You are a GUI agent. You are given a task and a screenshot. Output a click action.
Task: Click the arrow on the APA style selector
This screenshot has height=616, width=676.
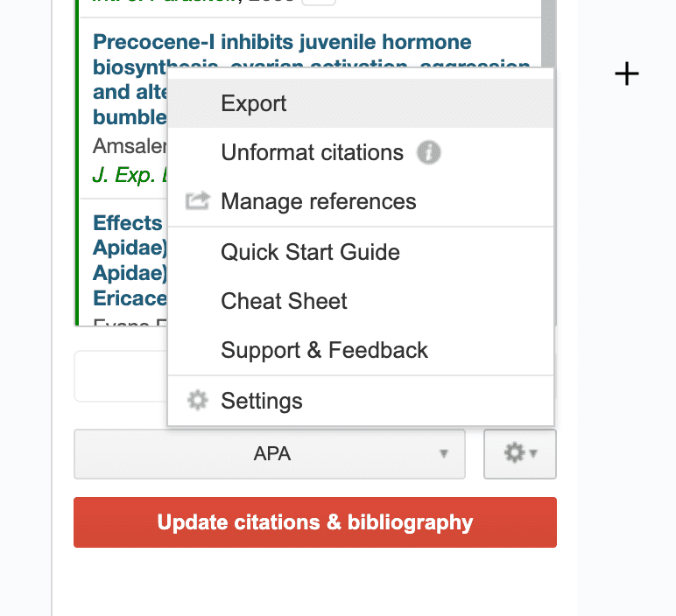pos(444,454)
